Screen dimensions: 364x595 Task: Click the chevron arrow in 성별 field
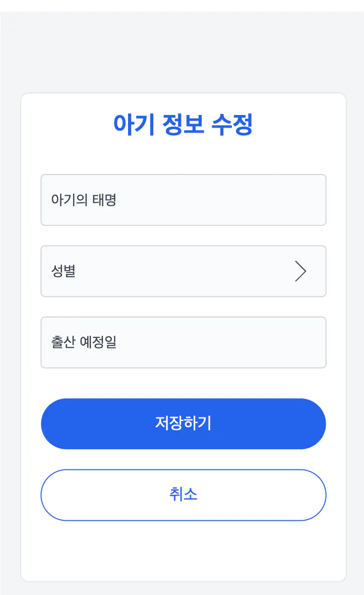pos(300,271)
